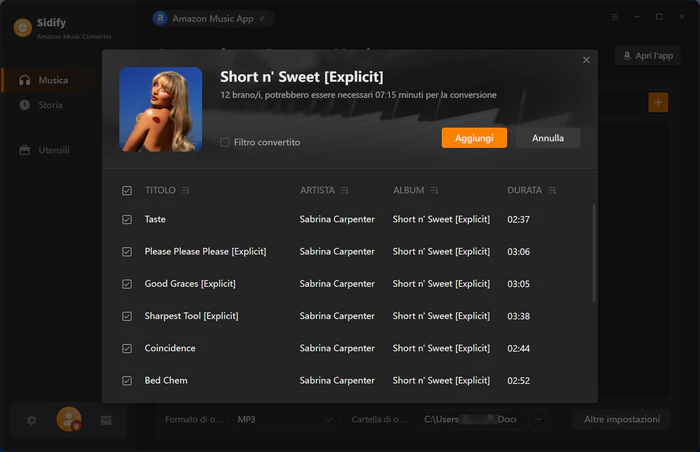
Task: Toggle the select-all checkbox in header
Action: (127, 191)
